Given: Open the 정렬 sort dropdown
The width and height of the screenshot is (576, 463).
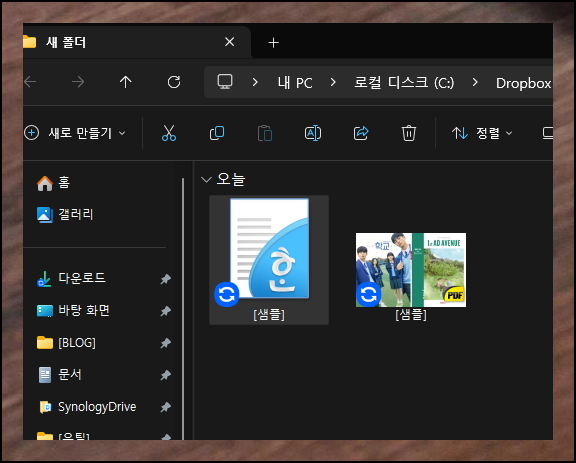Looking at the screenshot, I should click(482, 133).
